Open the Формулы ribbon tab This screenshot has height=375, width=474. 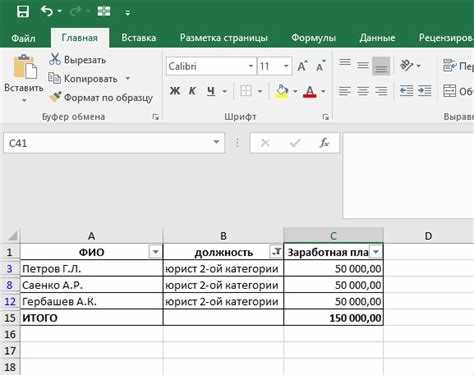313,37
